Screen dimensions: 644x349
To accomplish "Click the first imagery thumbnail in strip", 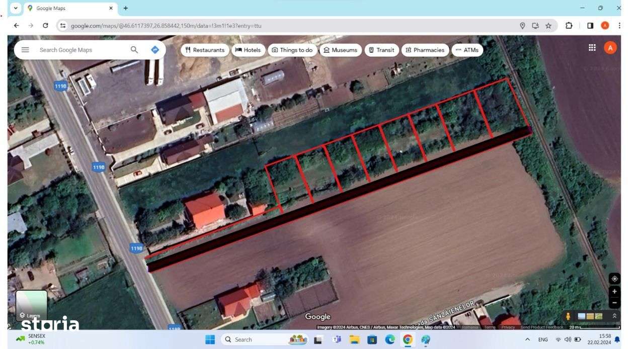I will tap(582, 316).
